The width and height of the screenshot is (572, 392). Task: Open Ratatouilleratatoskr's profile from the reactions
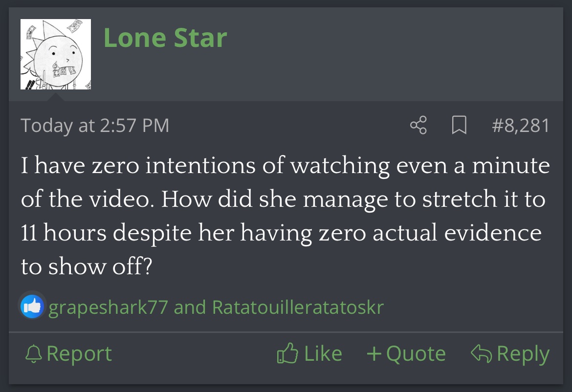(x=298, y=307)
